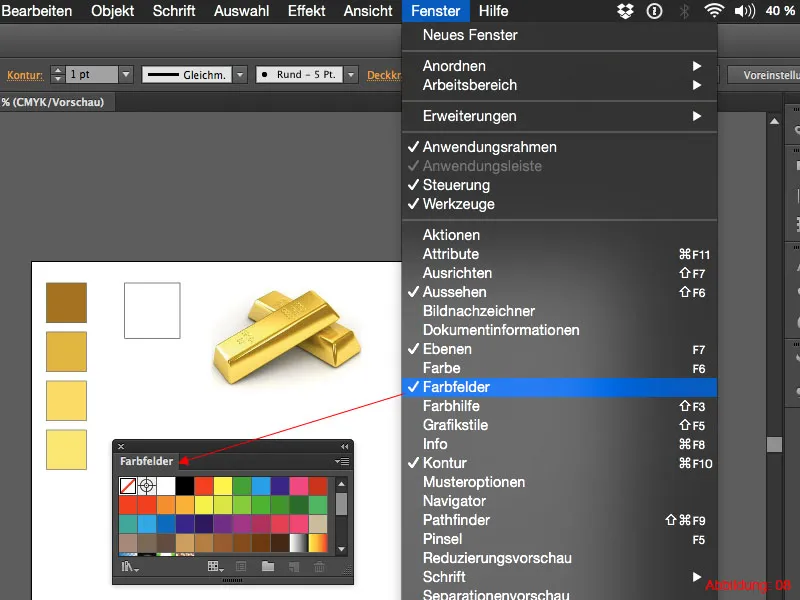Viewport: 800px width, 600px height.
Task: Choose Farbhilfe from the Fenster menu
Action: (559, 406)
